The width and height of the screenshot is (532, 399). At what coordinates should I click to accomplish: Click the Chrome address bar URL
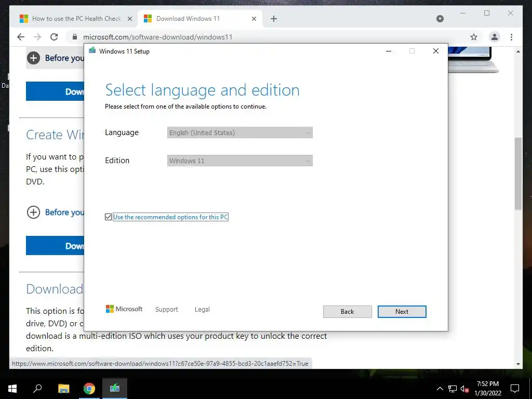158,37
